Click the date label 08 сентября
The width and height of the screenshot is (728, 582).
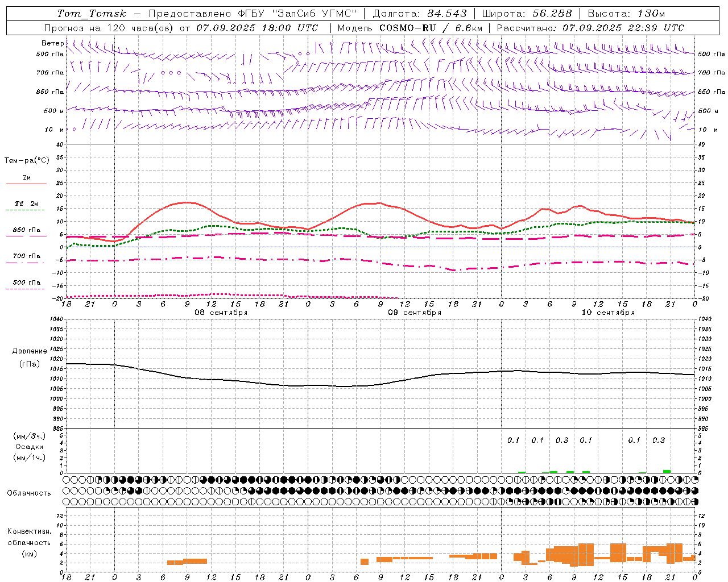pyautogui.click(x=221, y=313)
